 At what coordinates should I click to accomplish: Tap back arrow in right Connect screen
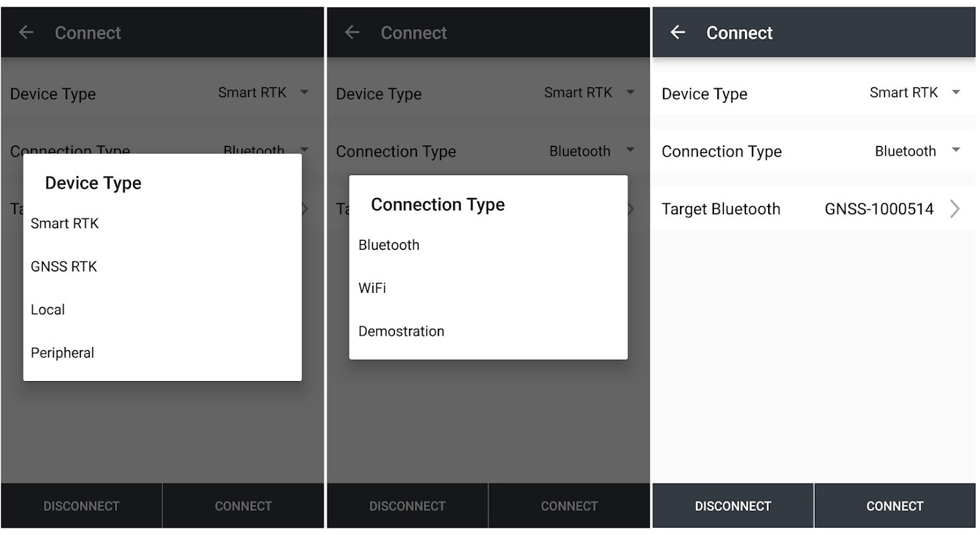(x=678, y=32)
